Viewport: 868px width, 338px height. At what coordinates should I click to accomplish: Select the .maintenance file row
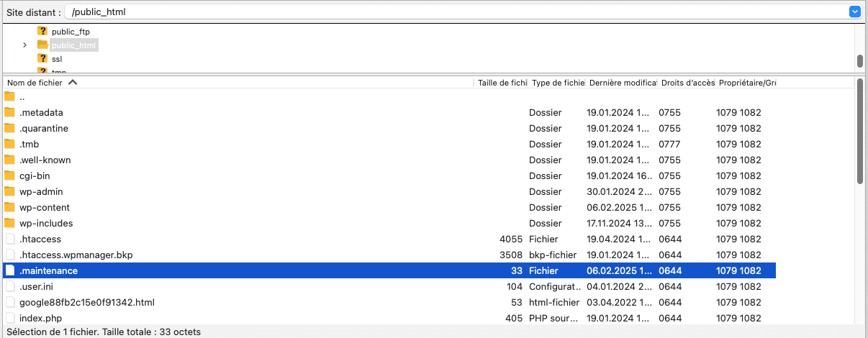pyautogui.click(x=389, y=270)
